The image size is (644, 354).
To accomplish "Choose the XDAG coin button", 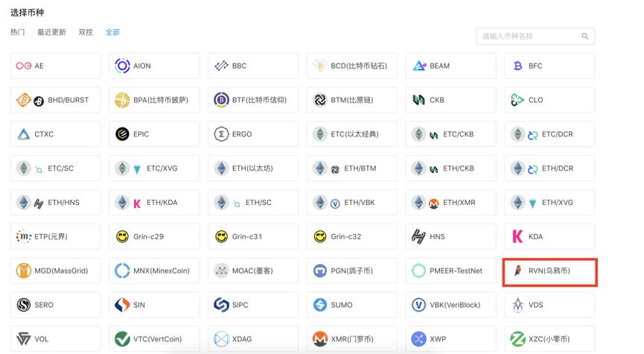I will click(x=253, y=339).
